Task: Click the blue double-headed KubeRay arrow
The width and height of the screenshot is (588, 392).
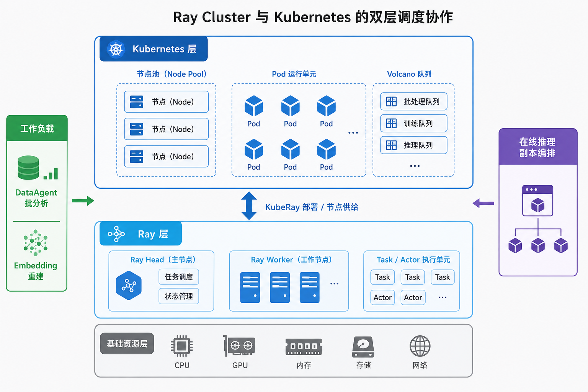Action: pyautogui.click(x=249, y=206)
